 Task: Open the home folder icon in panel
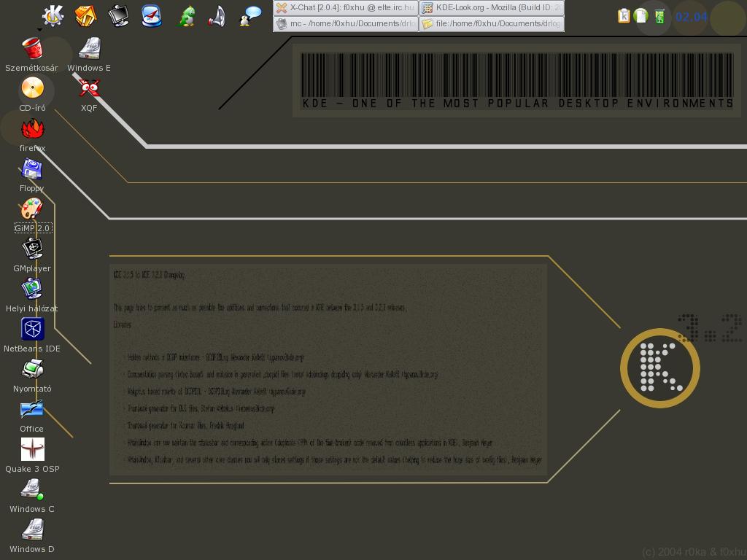point(86,16)
